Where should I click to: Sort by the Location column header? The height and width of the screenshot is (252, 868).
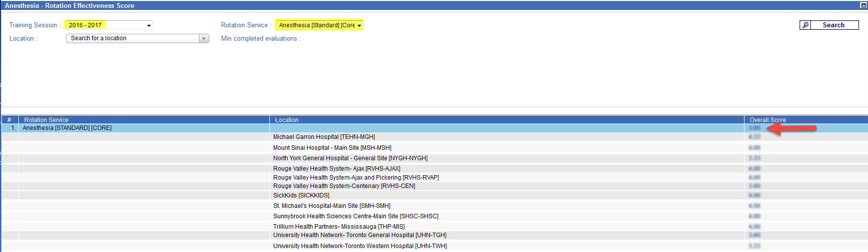(x=287, y=120)
